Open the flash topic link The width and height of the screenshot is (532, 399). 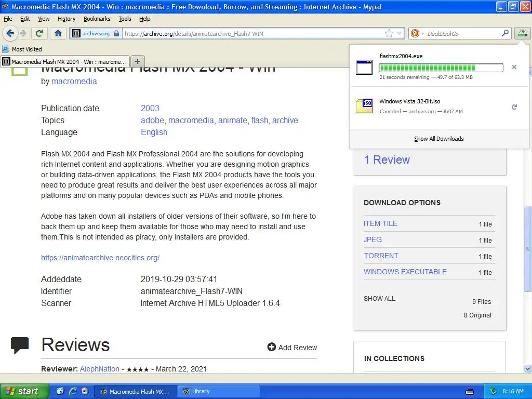(260, 121)
